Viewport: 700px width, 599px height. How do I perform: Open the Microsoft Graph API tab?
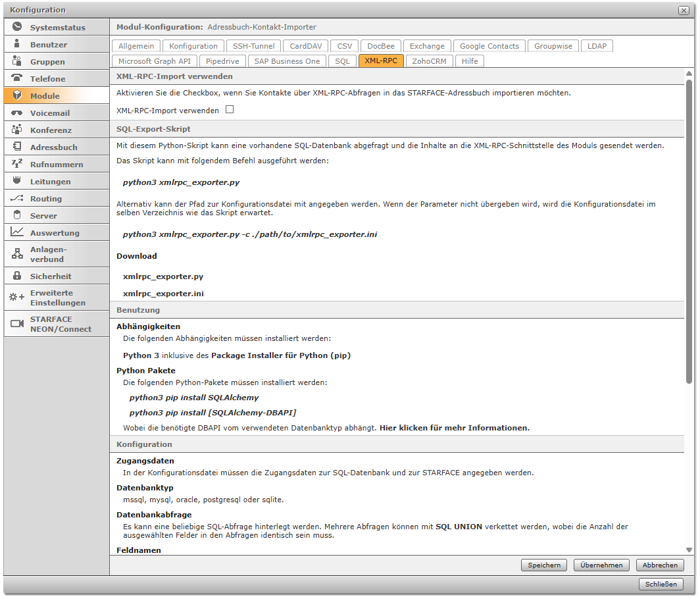click(155, 61)
